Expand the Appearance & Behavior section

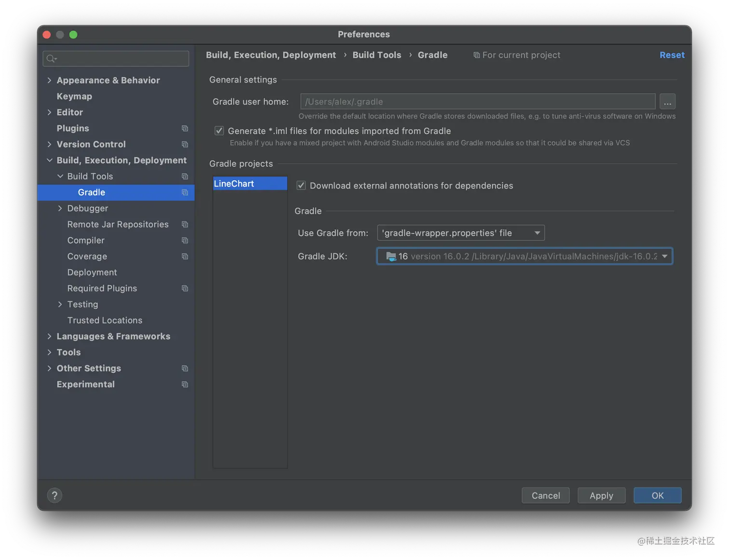[49, 80]
